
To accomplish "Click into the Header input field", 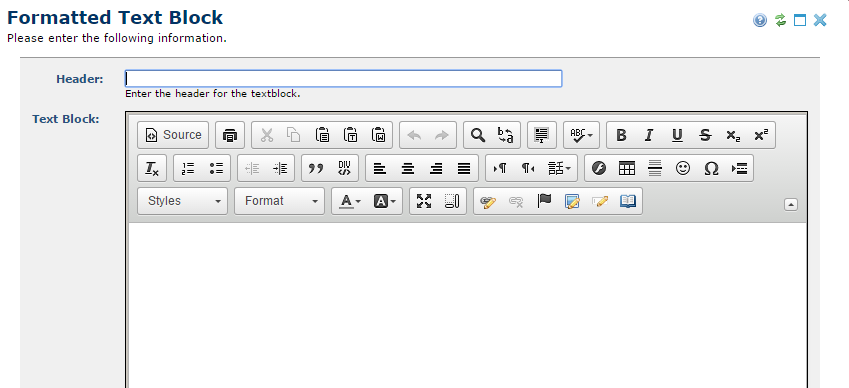I will [343, 78].
